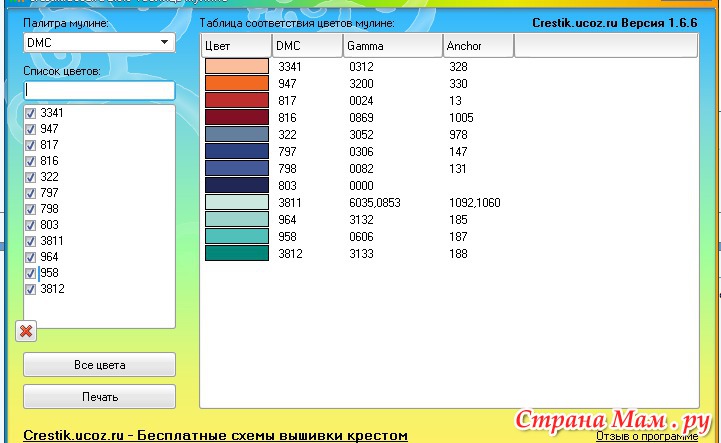Click Anchor value 1005
The width and height of the screenshot is (721, 443).
click(461, 118)
